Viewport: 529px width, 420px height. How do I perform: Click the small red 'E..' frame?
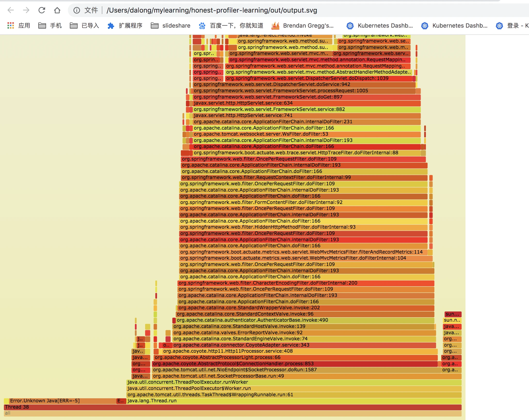(121, 401)
